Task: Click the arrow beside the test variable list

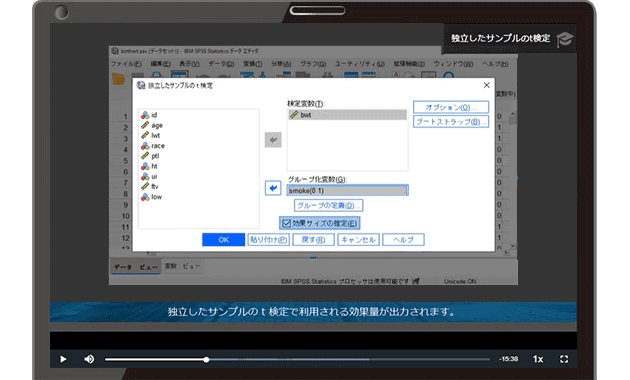Action: tap(273, 140)
